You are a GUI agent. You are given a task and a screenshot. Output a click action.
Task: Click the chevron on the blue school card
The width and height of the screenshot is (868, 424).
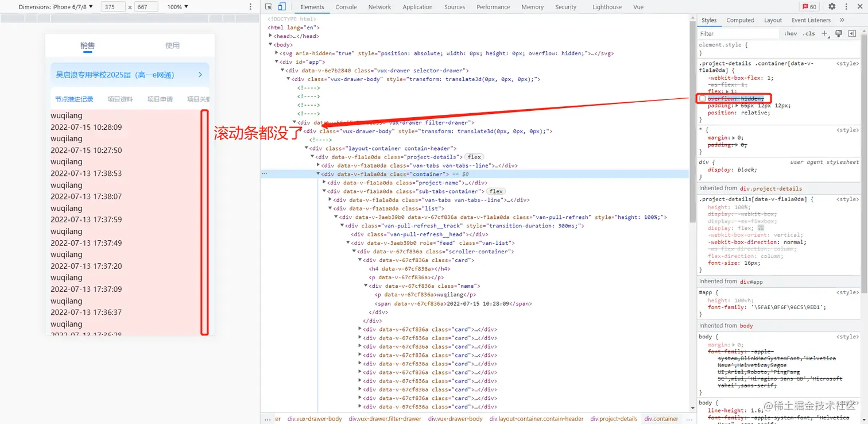pos(200,75)
